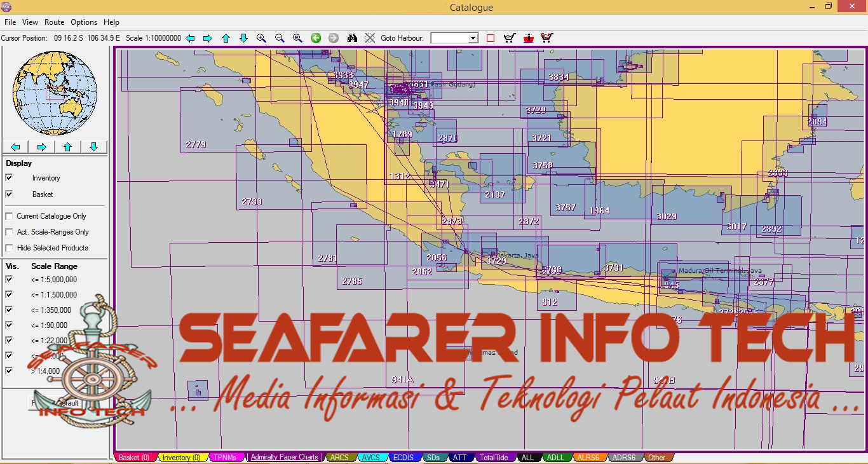Click the green back navigation arrow
868x464 pixels.
(316, 38)
